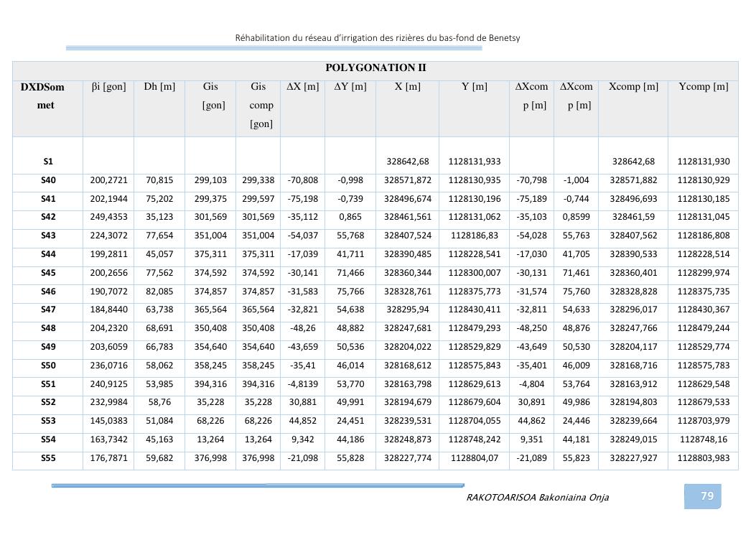
Task: Select the Dh [m] column header
Action: tap(159, 87)
